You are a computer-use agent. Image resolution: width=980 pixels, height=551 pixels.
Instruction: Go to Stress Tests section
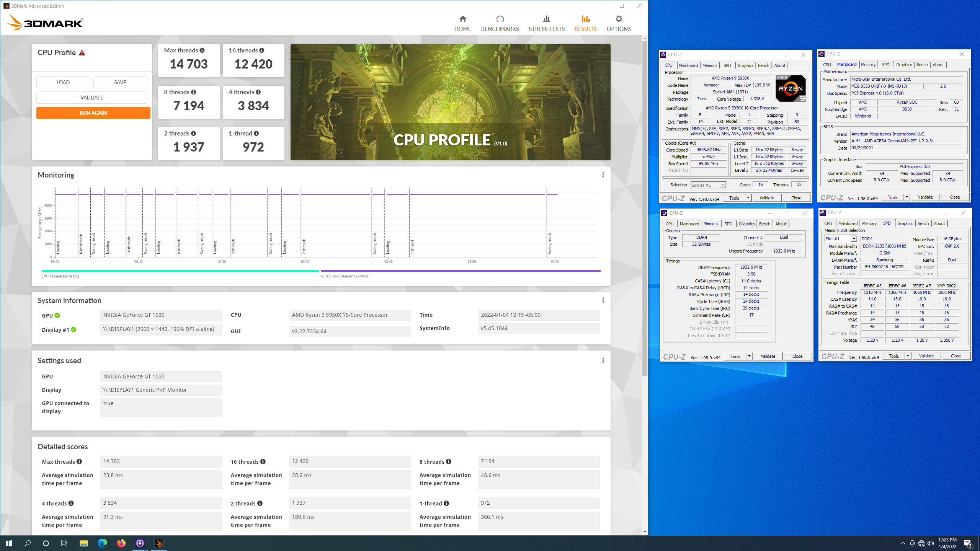tap(546, 23)
